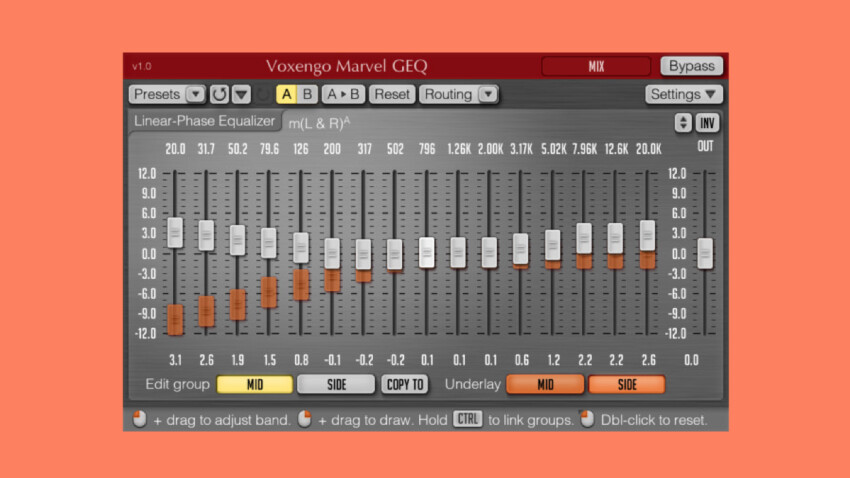Screen dimensions: 850x478
Task: Enable the MID underlay
Action: click(x=544, y=384)
